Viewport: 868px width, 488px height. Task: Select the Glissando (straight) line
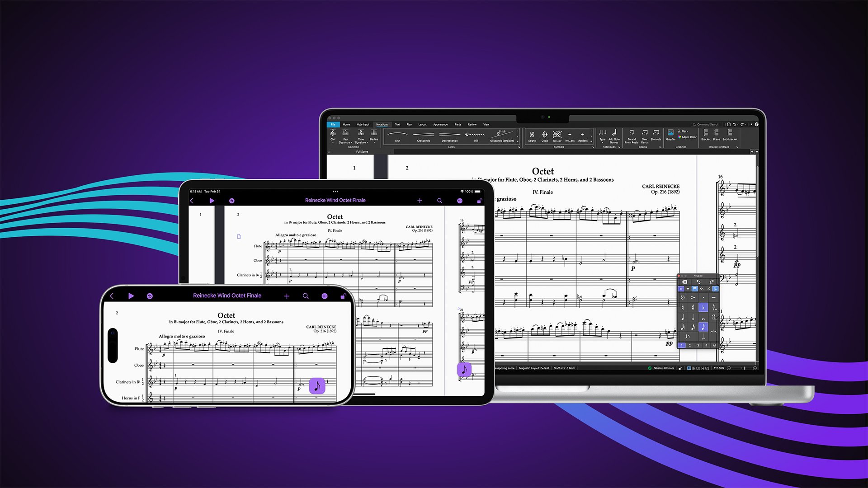pyautogui.click(x=502, y=136)
